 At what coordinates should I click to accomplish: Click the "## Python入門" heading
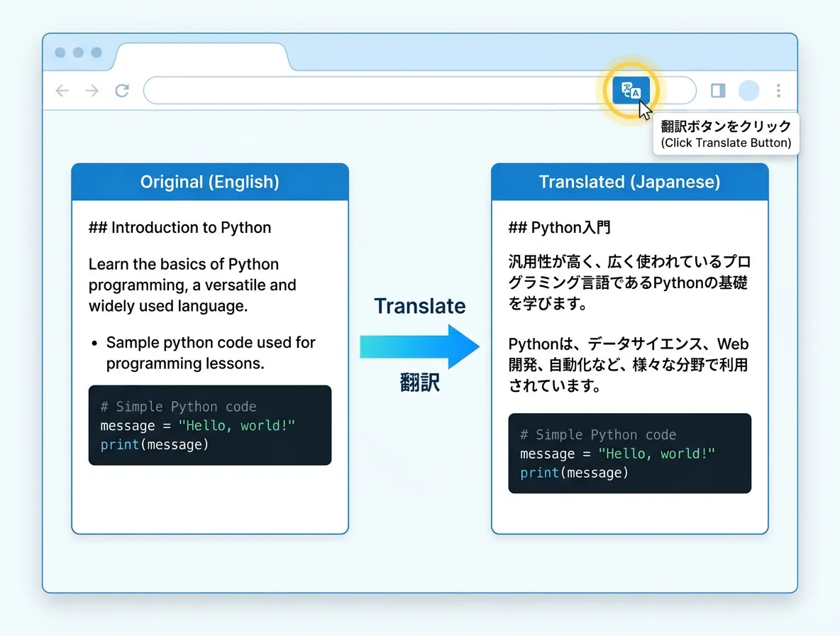pyautogui.click(x=560, y=228)
